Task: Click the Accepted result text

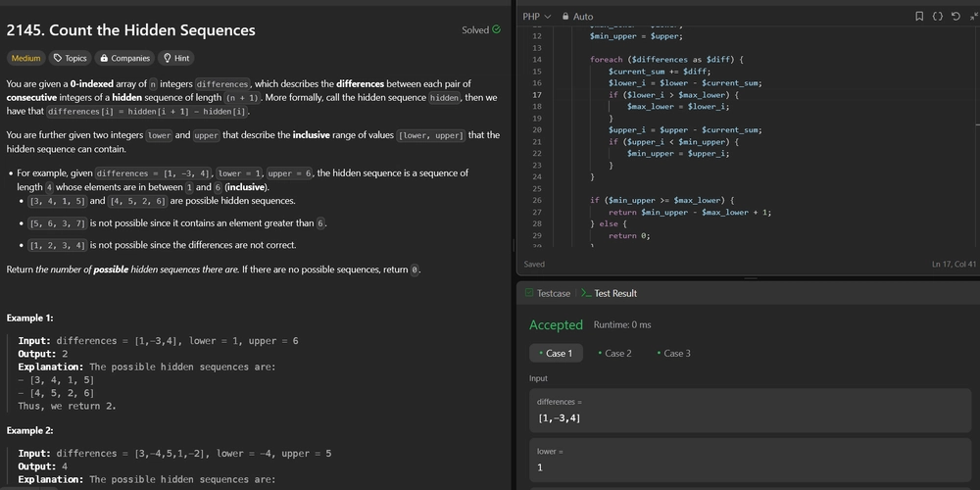Action: click(556, 325)
